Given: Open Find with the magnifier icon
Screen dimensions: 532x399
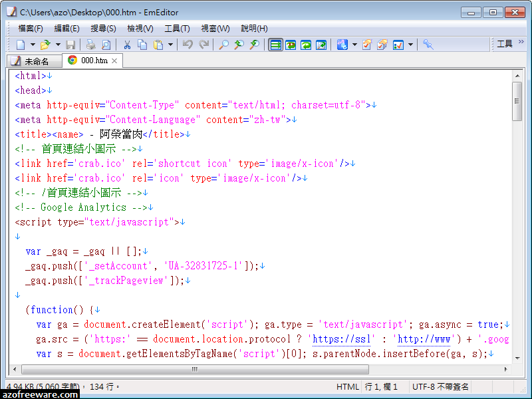Looking at the screenshot, I should click(223, 45).
